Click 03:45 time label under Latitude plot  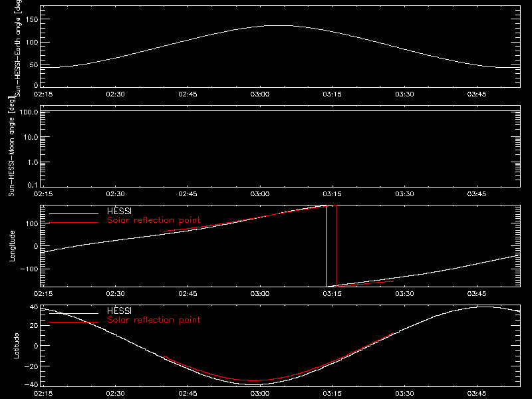477,393
